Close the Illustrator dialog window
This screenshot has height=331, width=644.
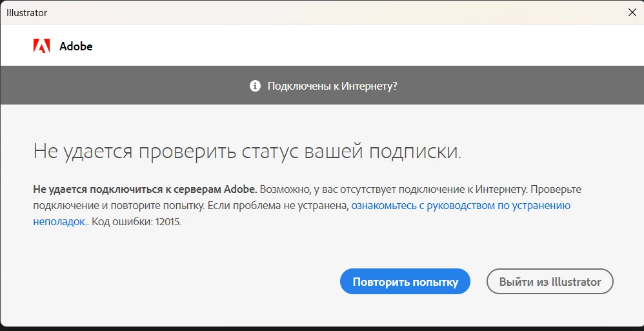pos(632,12)
